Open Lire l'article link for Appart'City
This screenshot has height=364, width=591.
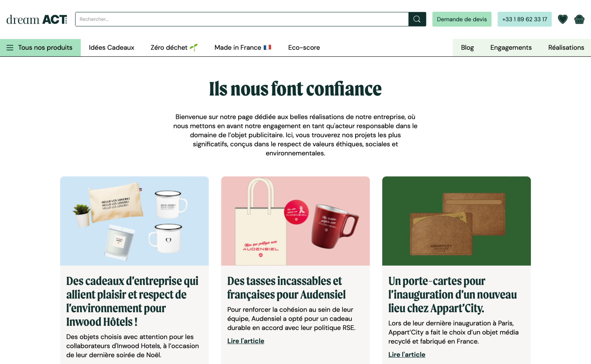pos(407,354)
